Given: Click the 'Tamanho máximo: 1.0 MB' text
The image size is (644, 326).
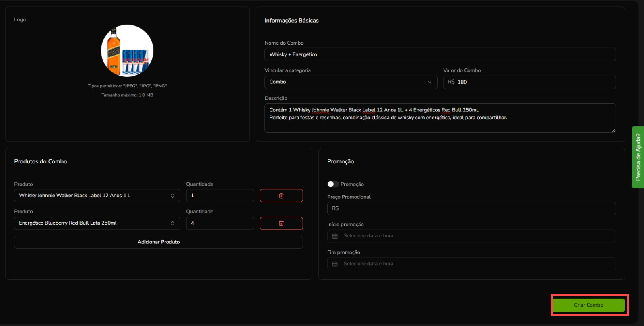Looking at the screenshot, I should click(x=127, y=95).
